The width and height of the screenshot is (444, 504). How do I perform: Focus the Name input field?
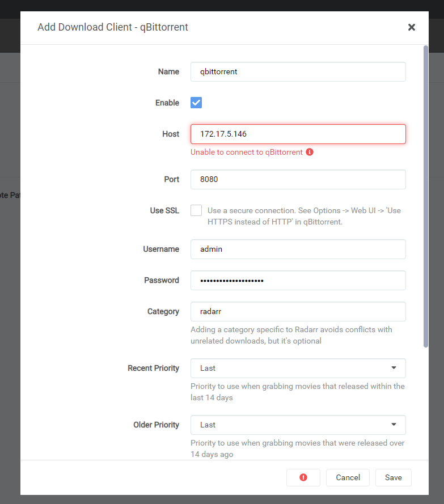click(x=298, y=71)
